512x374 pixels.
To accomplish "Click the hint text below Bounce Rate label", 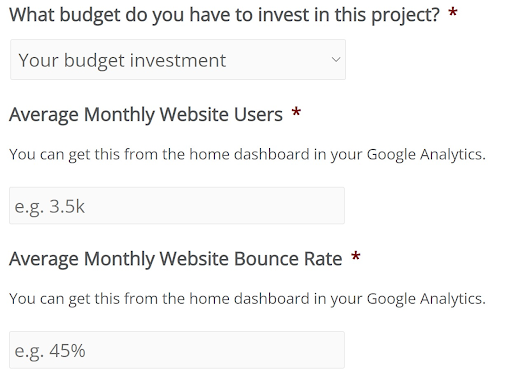I will point(247,299).
